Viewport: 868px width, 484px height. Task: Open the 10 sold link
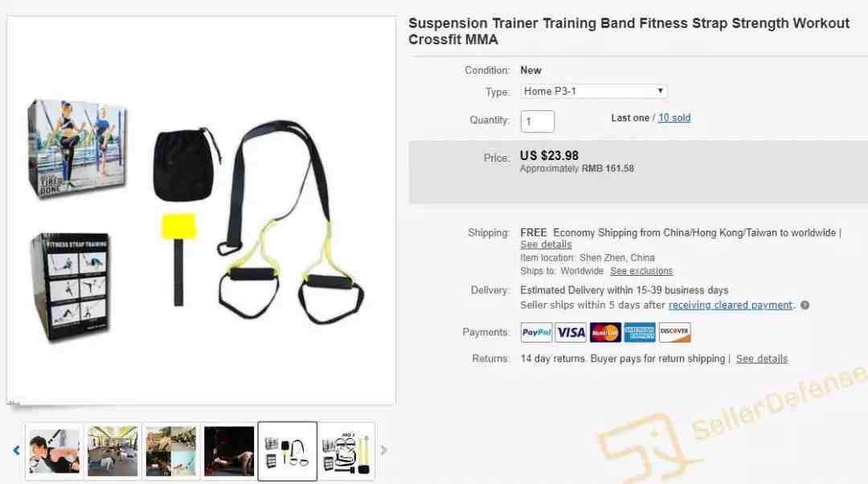674,118
